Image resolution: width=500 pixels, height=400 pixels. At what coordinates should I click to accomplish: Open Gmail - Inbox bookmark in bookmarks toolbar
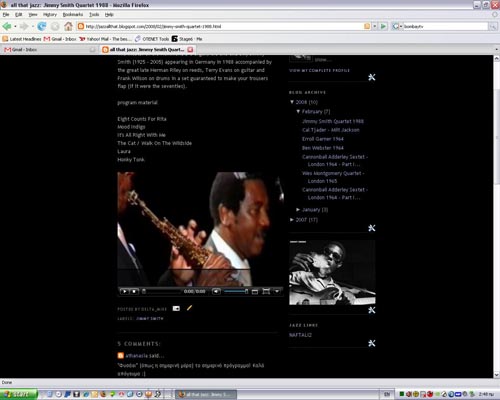coord(60,39)
